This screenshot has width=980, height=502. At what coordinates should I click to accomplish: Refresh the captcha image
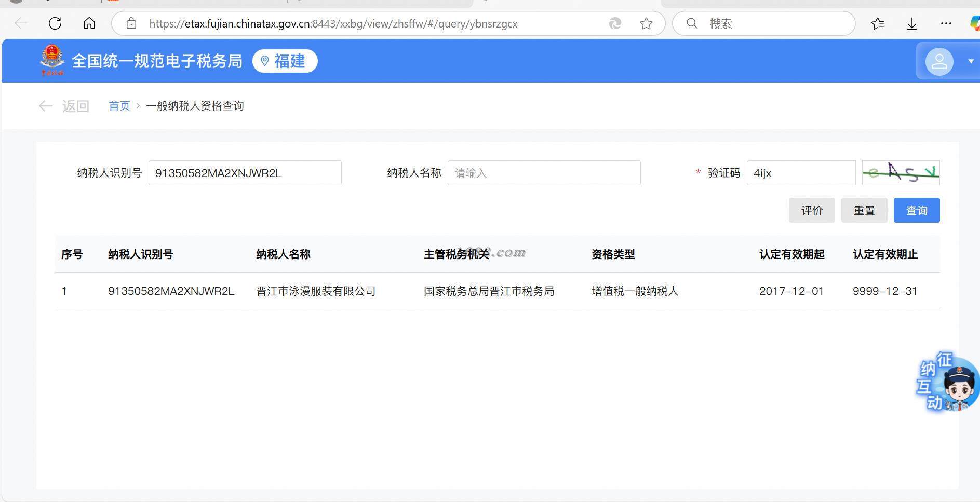coord(901,173)
